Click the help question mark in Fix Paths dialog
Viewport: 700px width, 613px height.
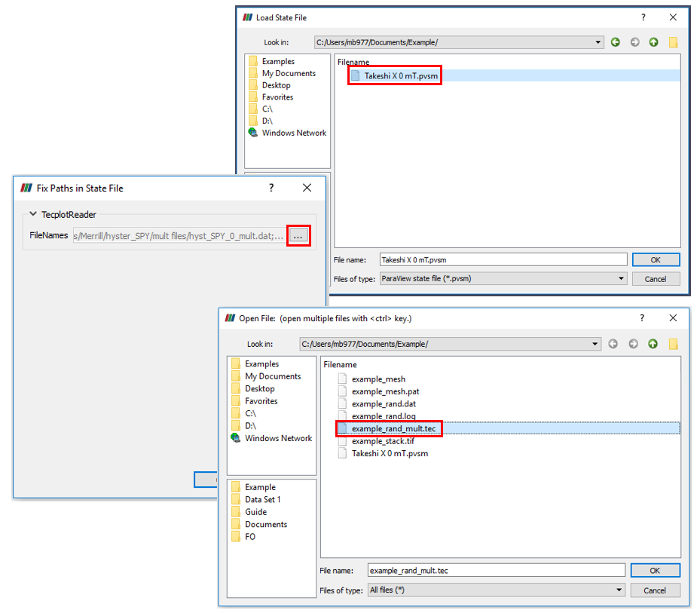click(x=271, y=188)
